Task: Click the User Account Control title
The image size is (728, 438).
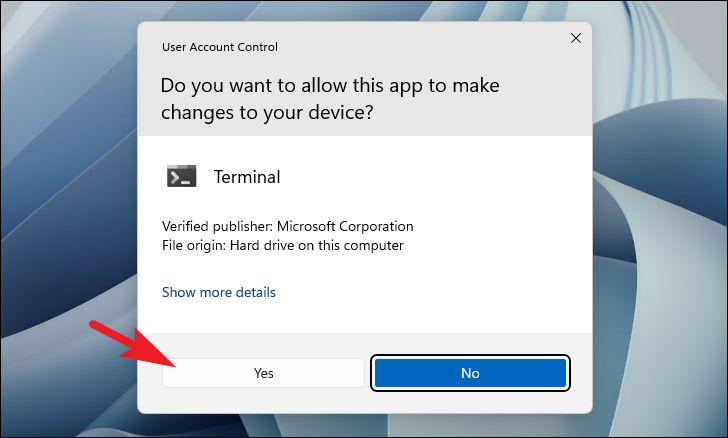Action: 220,47
